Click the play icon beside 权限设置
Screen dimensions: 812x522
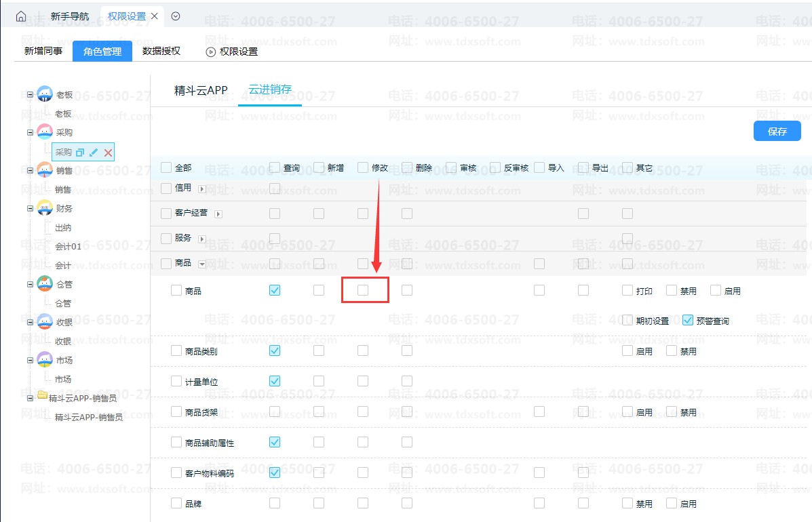[x=210, y=52]
